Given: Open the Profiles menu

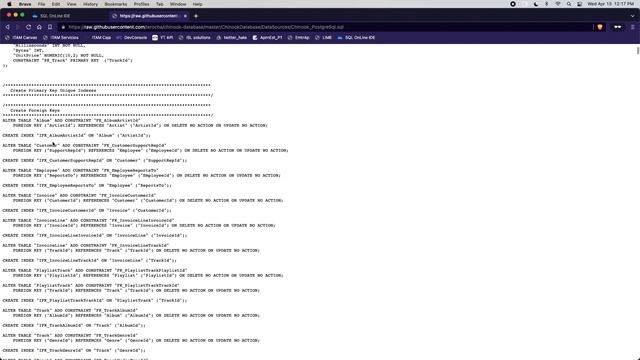Looking at the screenshot, I should tap(142, 4).
